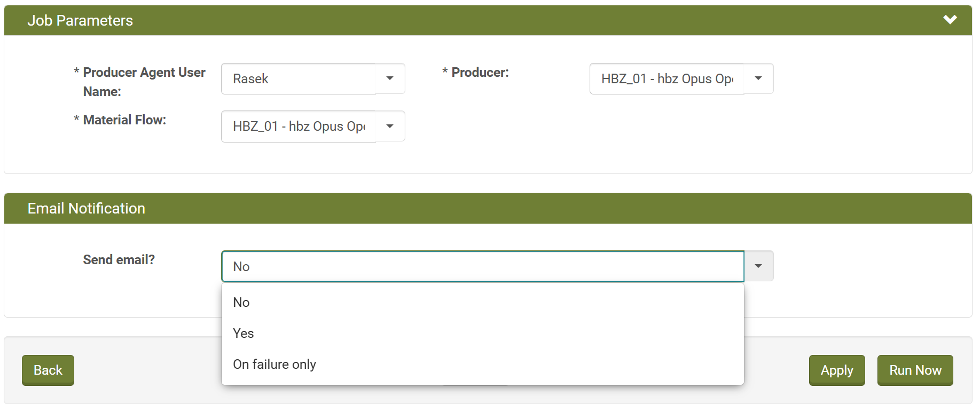Click the Email Notification section header
The height and width of the screenshot is (411, 980).
(x=87, y=209)
